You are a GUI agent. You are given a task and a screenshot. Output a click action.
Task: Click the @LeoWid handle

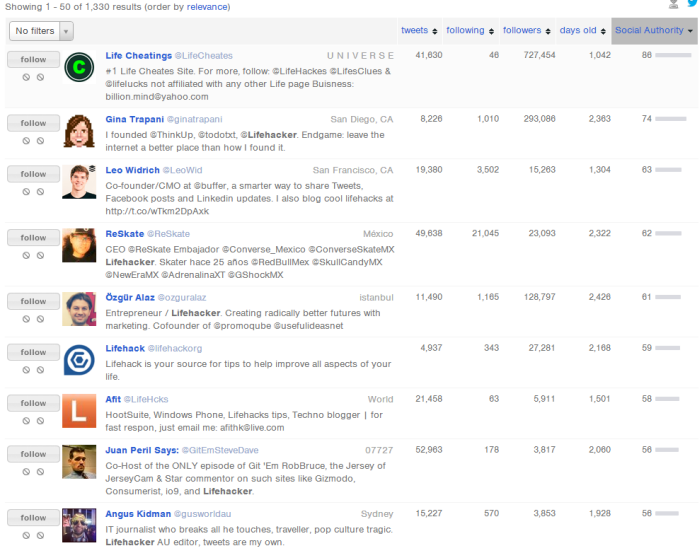182,170
